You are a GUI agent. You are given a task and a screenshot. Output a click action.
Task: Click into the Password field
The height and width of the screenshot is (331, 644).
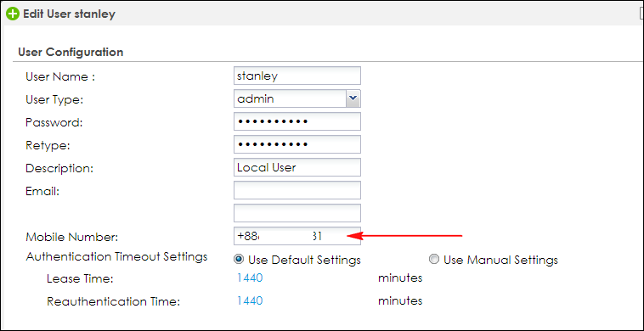297,122
